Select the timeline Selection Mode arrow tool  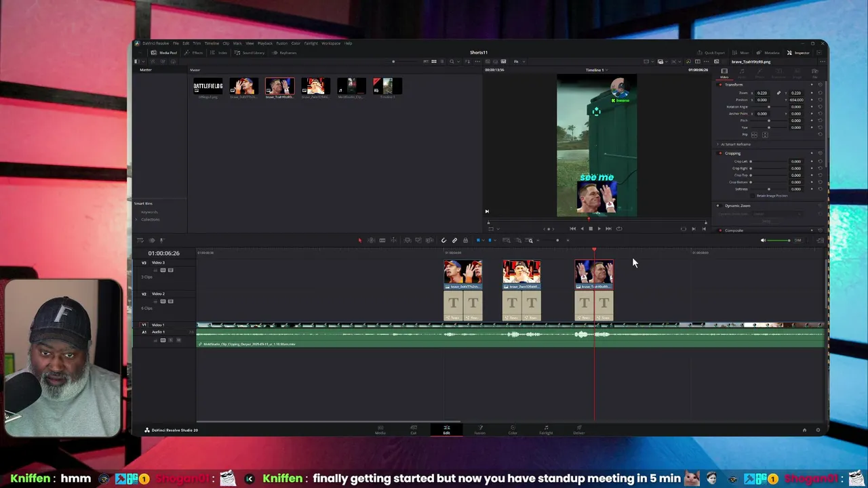tap(360, 240)
